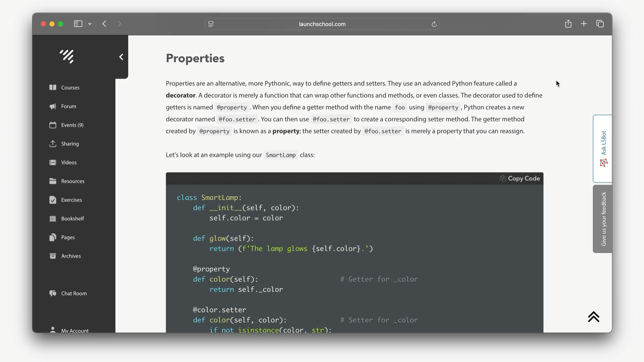Go to Exercises in sidebar

coord(71,200)
